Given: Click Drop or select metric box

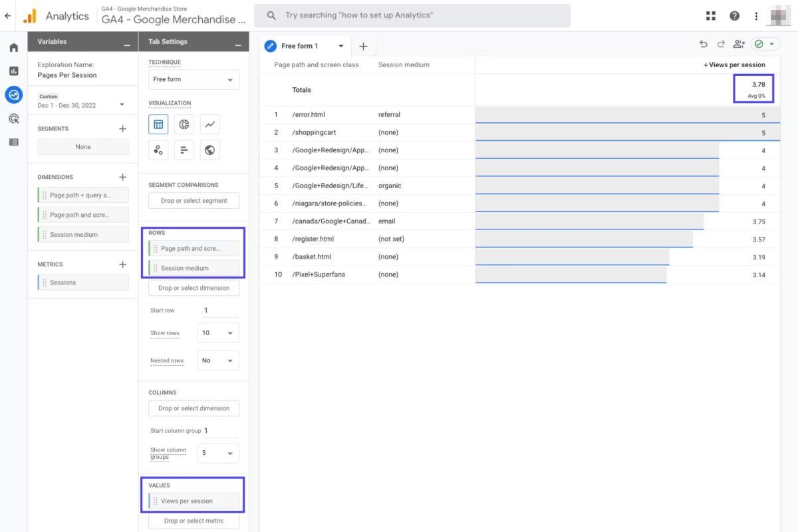Looking at the screenshot, I should coord(194,521).
